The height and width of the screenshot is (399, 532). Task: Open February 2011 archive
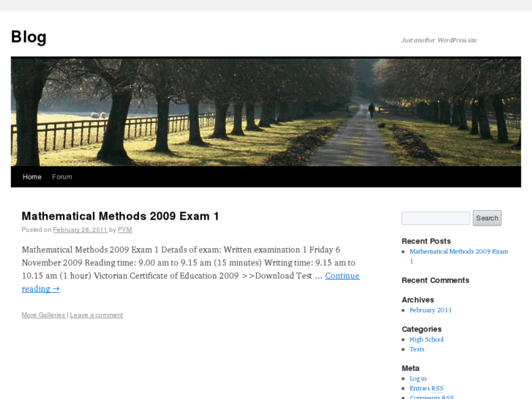point(430,310)
